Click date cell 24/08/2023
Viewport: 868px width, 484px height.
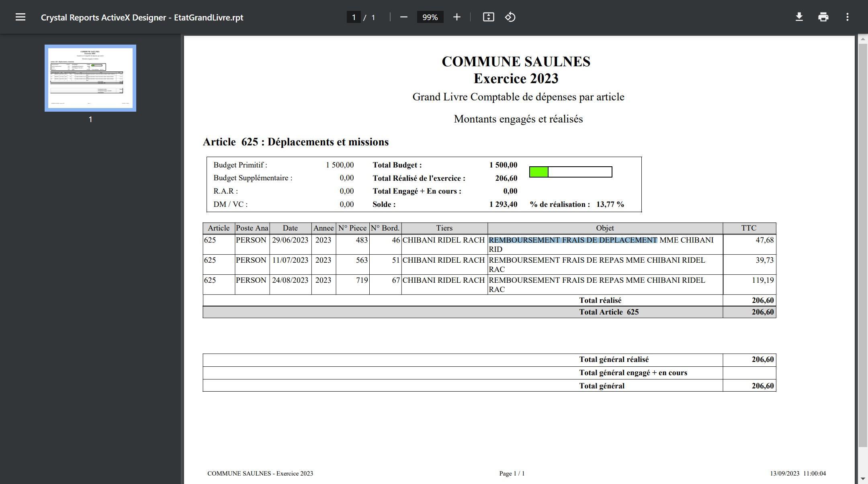click(x=290, y=280)
